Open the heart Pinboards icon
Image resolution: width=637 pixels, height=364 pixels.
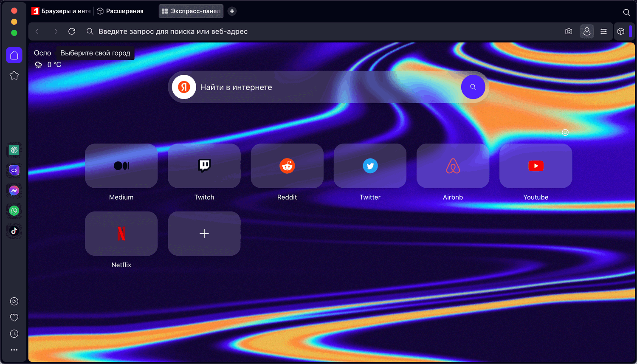click(x=14, y=318)
